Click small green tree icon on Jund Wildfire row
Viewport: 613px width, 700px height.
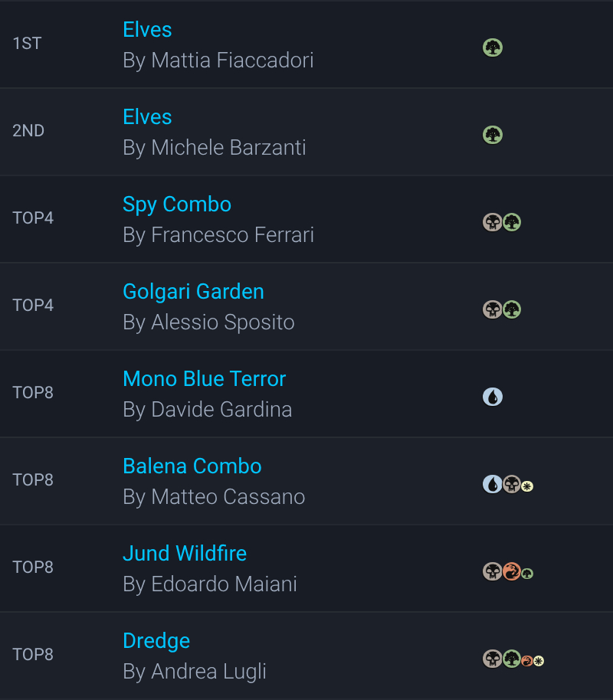coord(527,574)
